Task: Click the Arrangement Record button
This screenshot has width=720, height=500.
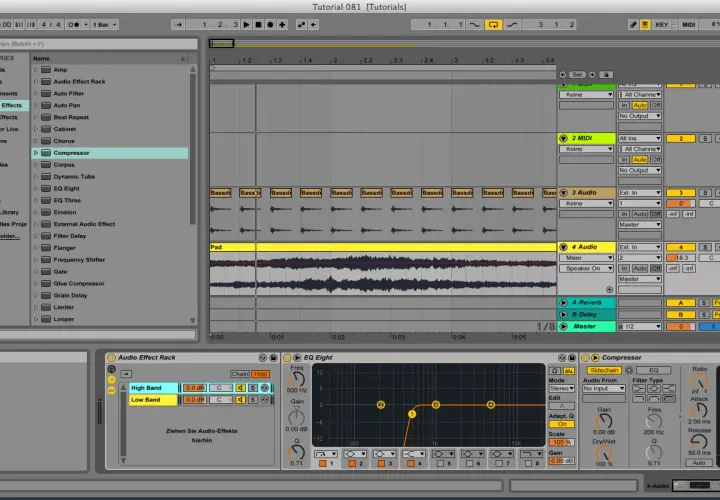Action: click(x=270, y=25)
